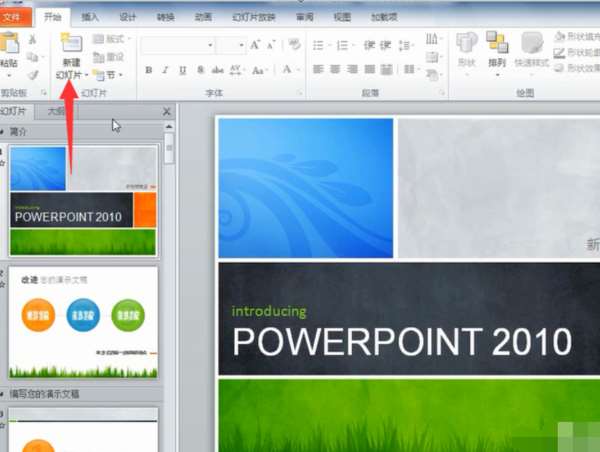
Task: Click the Character Spacing (AV) icon
Action: tap(235, 70)
